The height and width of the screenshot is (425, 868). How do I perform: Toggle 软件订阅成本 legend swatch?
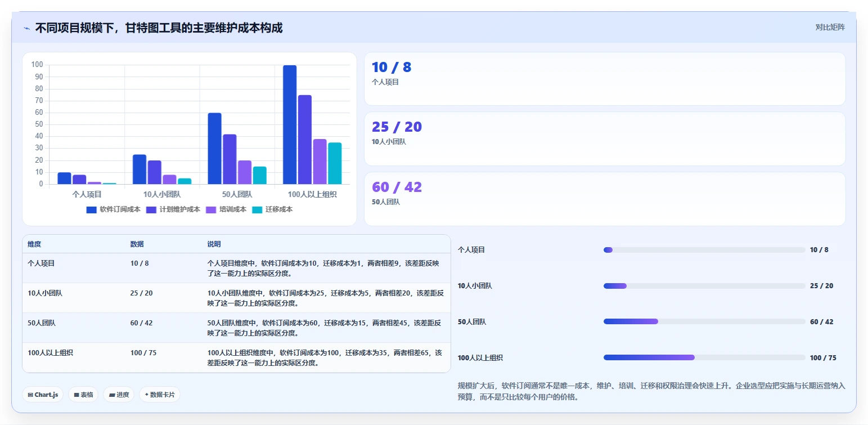pyautogui.click(x=91, y=209)
